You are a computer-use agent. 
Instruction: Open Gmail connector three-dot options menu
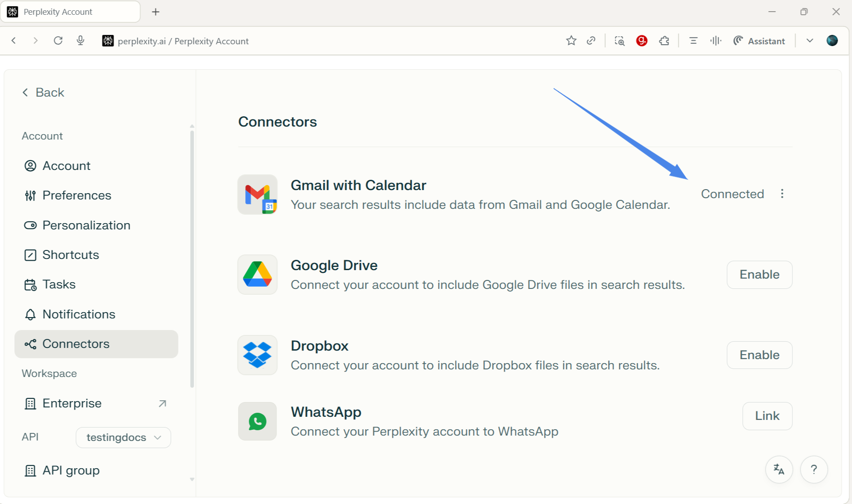[x=782, y=194]
